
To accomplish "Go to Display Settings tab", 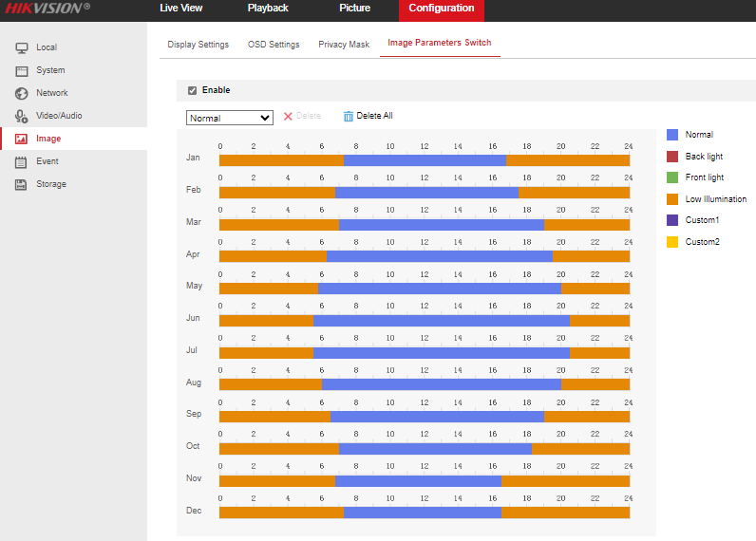I will [198, 45].
